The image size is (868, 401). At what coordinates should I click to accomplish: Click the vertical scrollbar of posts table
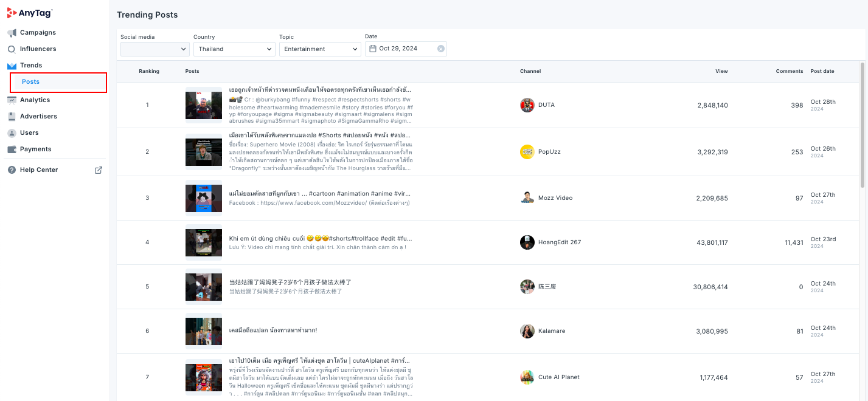862,125
